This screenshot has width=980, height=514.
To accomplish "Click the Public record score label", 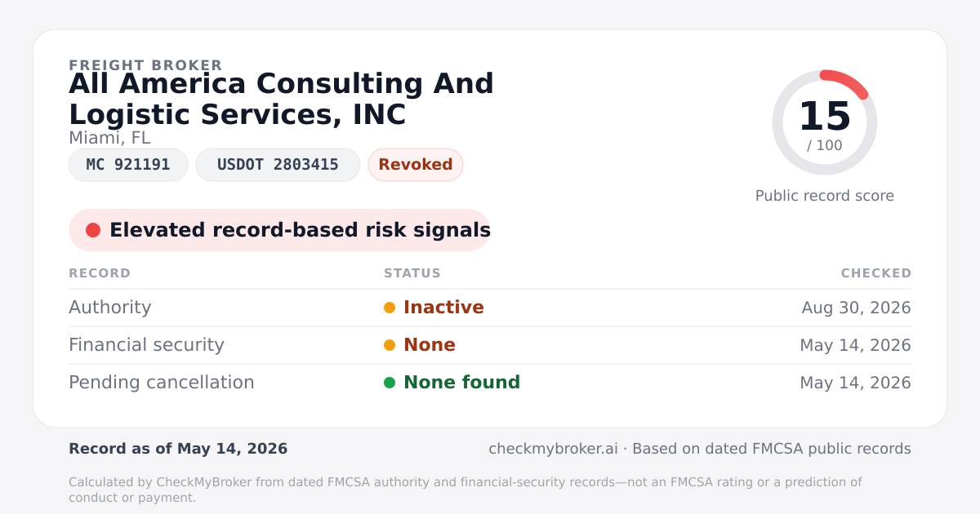I will point(825,196).
